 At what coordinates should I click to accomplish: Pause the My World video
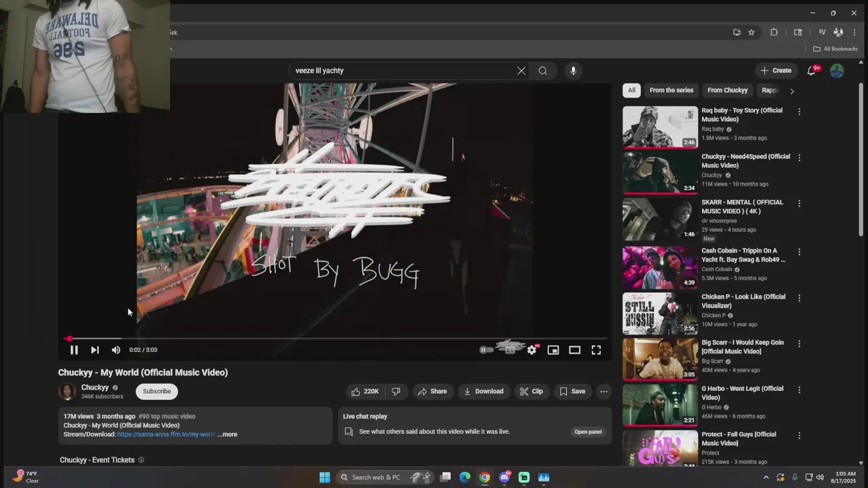coord(74,350)
